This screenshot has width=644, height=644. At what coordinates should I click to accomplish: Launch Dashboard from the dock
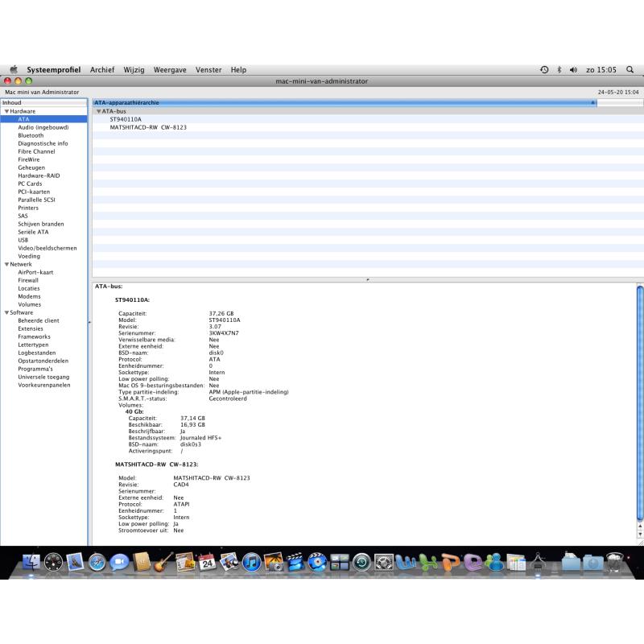coord(53,562)
